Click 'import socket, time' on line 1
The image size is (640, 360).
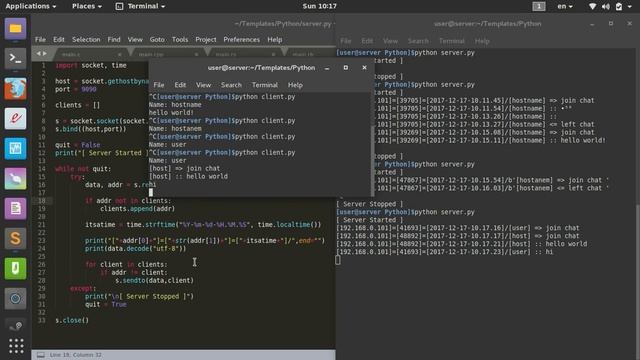[91, 65]
